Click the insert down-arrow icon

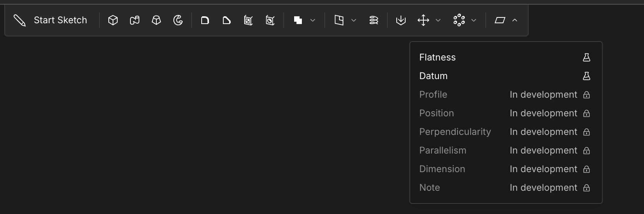(x=401, y=20)
